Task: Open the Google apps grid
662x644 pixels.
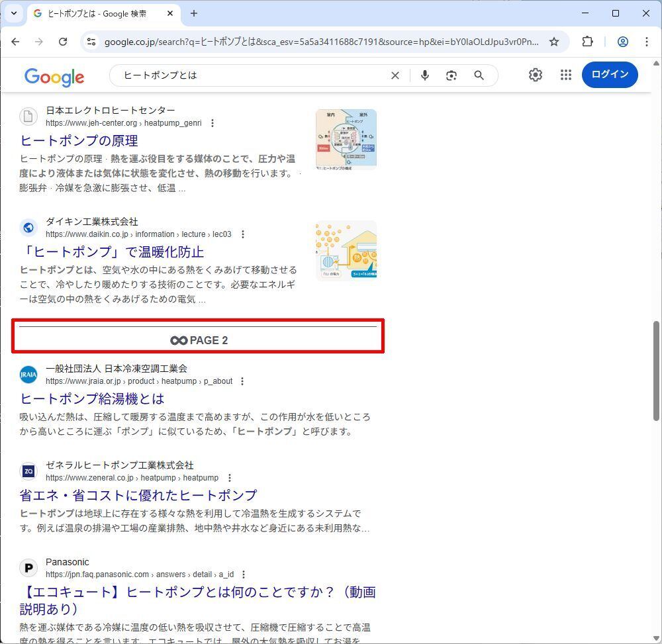Action: pos(566,75)
